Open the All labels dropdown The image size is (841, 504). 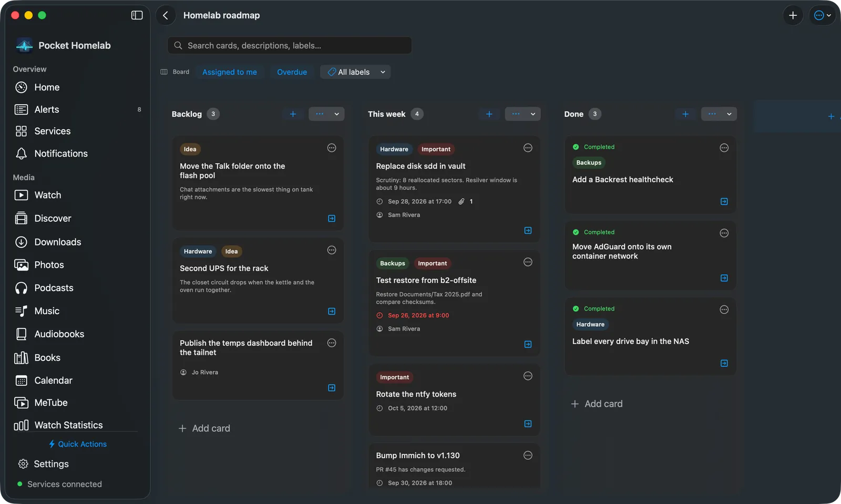[355, 72]
